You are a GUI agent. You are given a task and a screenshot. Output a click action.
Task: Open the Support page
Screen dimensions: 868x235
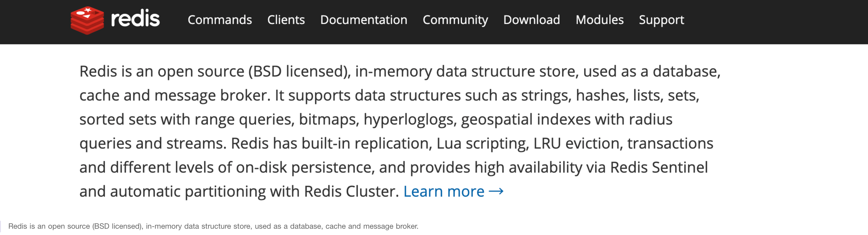(x=661, y=20)
